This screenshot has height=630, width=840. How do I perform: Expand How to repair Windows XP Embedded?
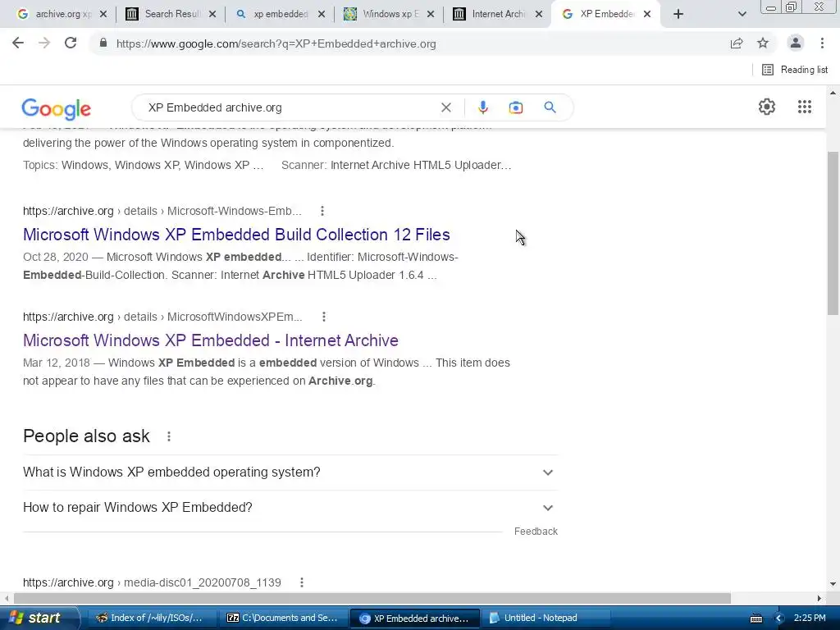(x=290, y=508)
